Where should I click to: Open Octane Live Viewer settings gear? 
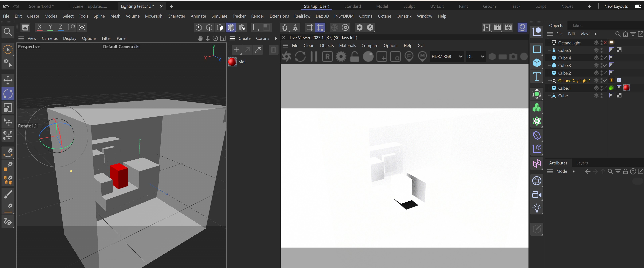coord(341,57)
